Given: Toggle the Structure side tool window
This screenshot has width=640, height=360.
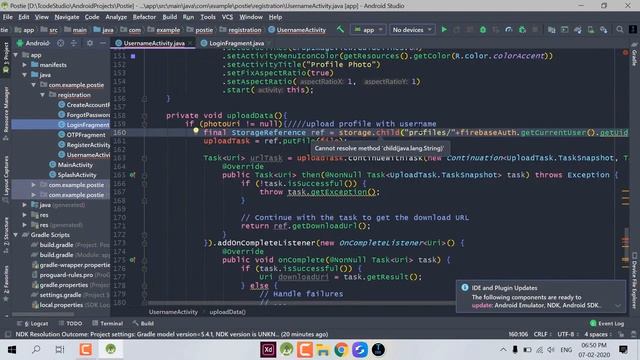Looking at the screenshot, I should point(6,236).
